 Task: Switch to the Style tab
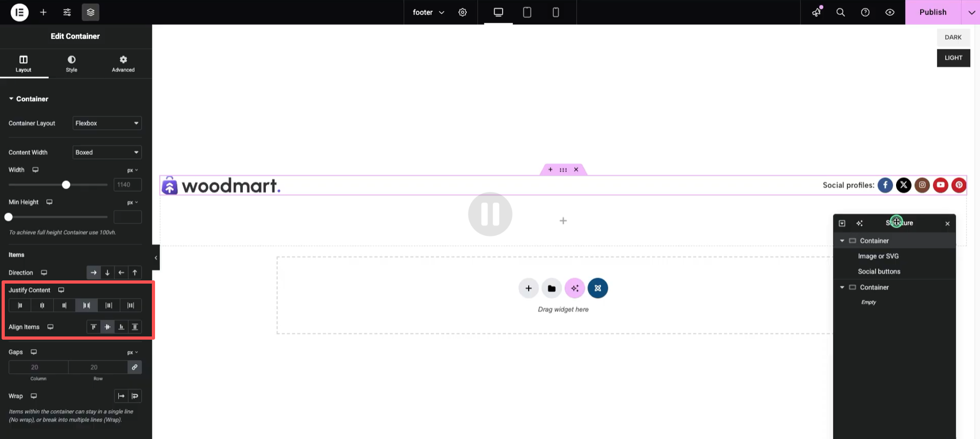(x=72, y=64)
